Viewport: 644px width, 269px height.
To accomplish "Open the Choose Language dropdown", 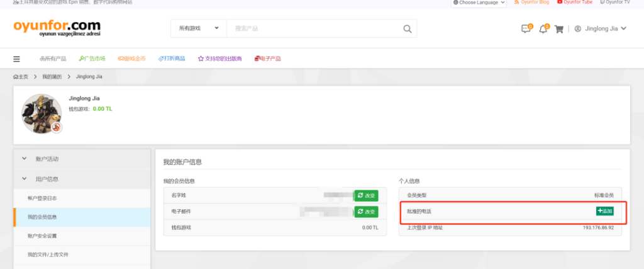I will point(479,3).
